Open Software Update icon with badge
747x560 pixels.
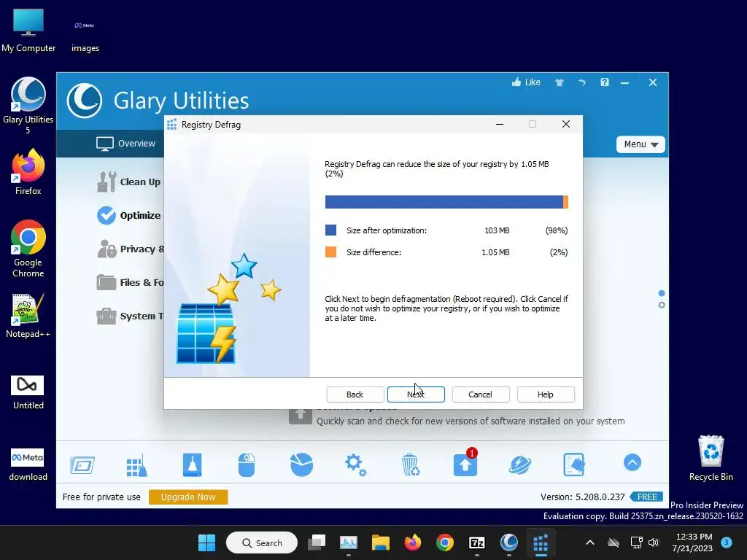coord(465,463)
